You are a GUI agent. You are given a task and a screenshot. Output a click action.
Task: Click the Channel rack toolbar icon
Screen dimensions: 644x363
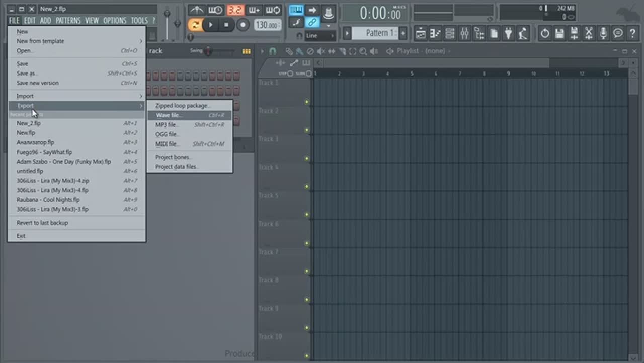click(x=450, y=34)
